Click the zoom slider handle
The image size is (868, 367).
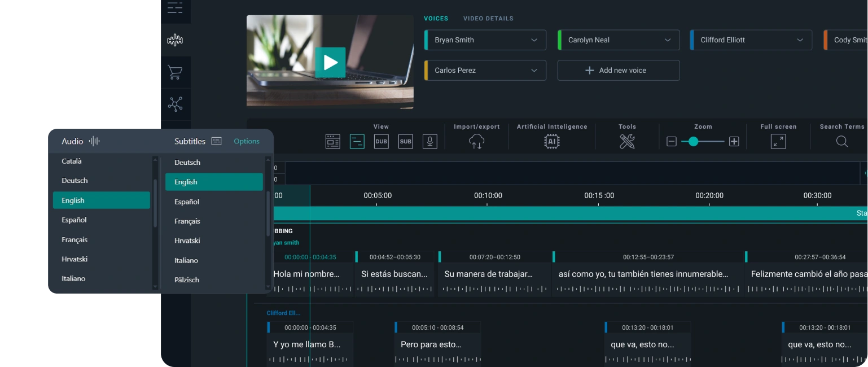[x=693, y=142]
